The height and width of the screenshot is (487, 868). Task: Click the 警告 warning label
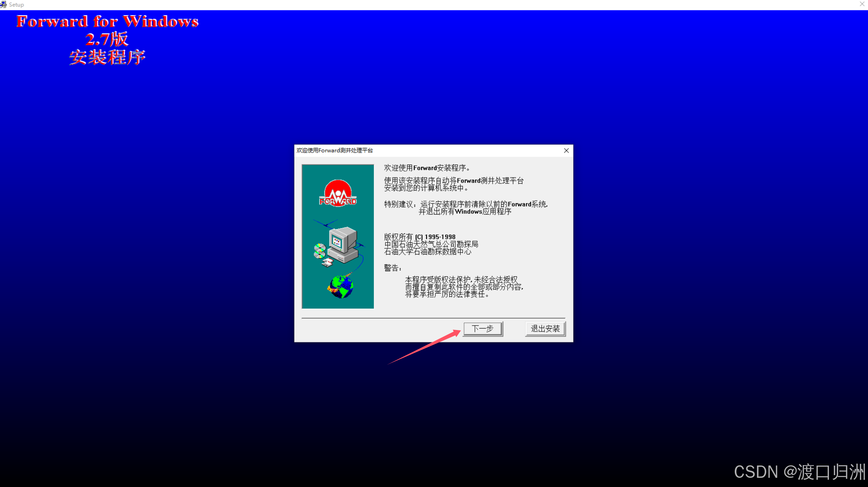(392, 268)
